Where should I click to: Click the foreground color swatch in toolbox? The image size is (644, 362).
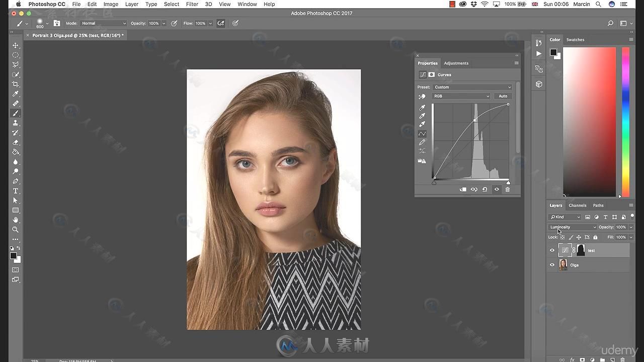pos(14,256)
